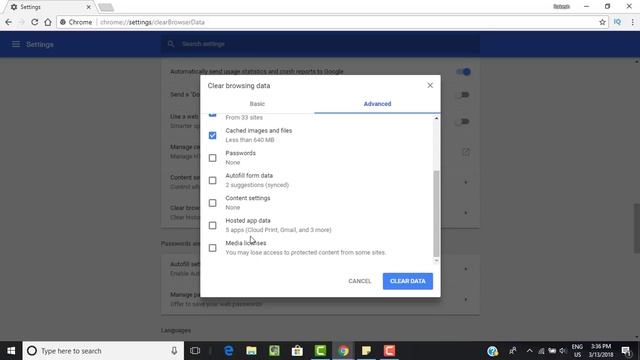Launch Microsoft Edge from the taskbar
Screen dimensions: 640x360
(229, 351)
